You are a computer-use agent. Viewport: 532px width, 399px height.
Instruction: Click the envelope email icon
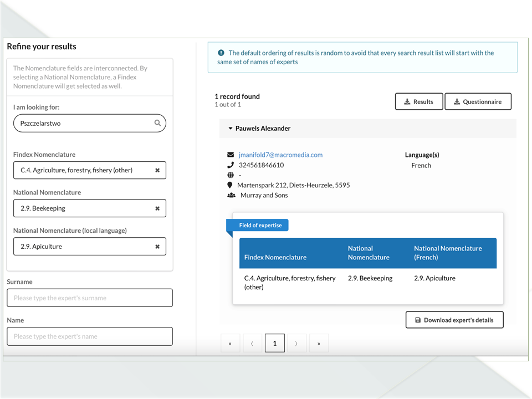click(x=231, y=155)
